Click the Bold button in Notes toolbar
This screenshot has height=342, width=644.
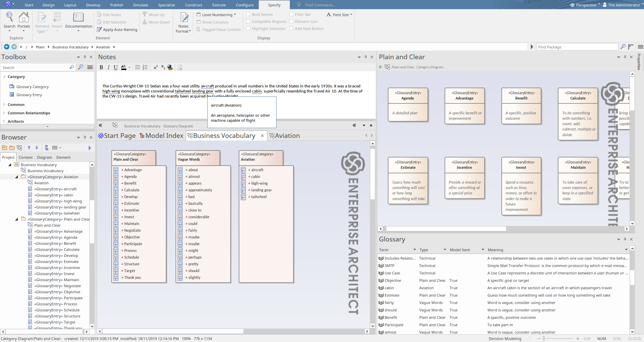click(x=101, y=68)
